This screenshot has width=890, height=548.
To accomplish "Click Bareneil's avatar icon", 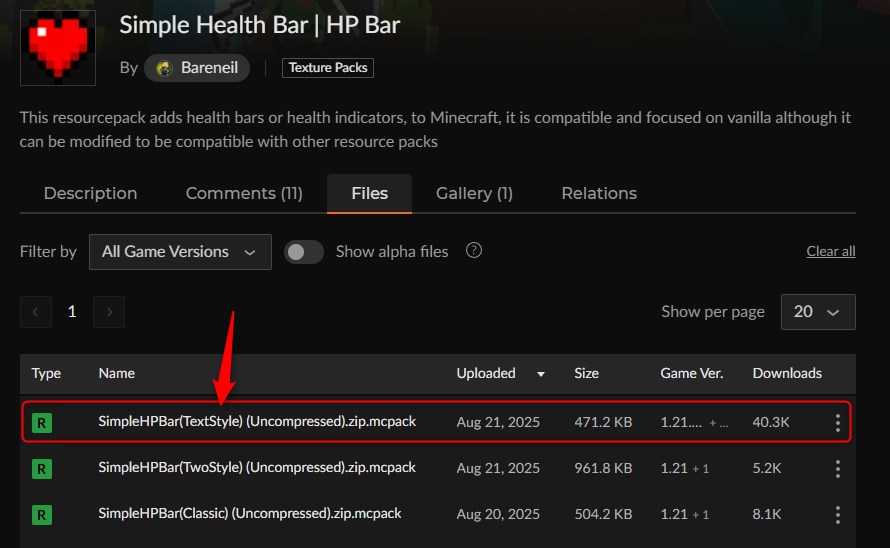I will point(164,68).
